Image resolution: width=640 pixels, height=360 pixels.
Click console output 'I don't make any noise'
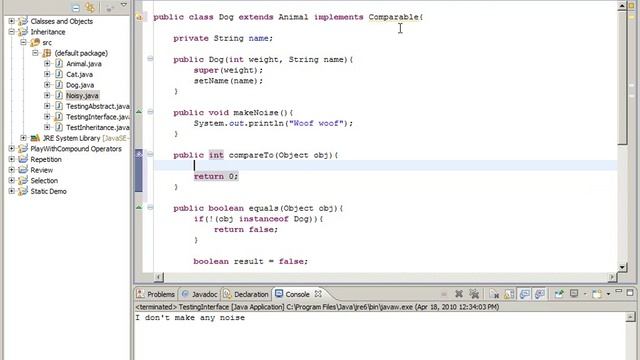click(x=190, y=318)
